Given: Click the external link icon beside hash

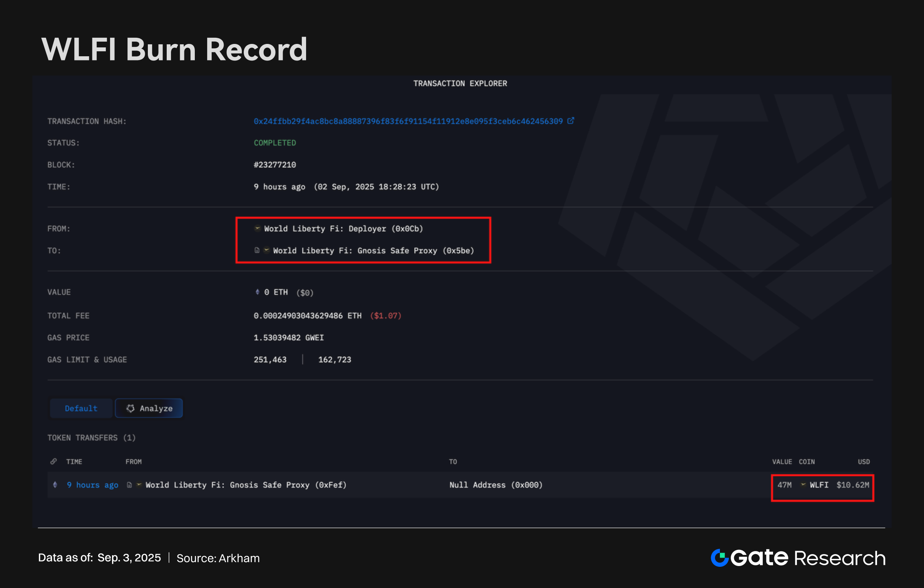Looking at the screenshot, I should point(571,121).
